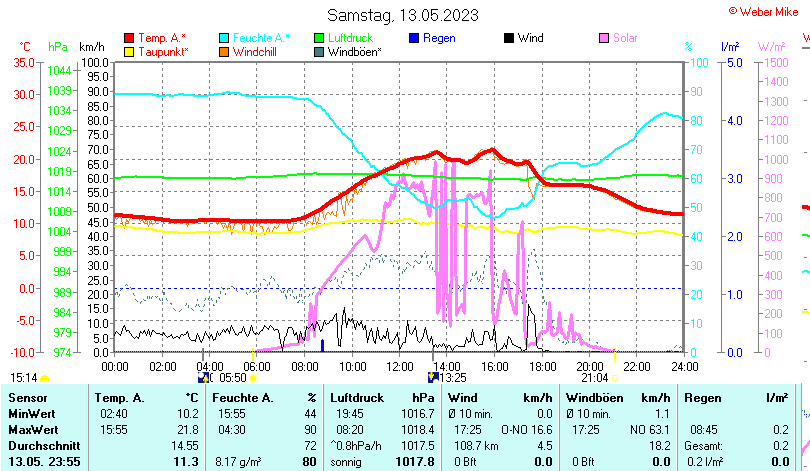This screenshot has height=471, width=810.
Task: Click the black Wind legend swatch
Action: 509,38
